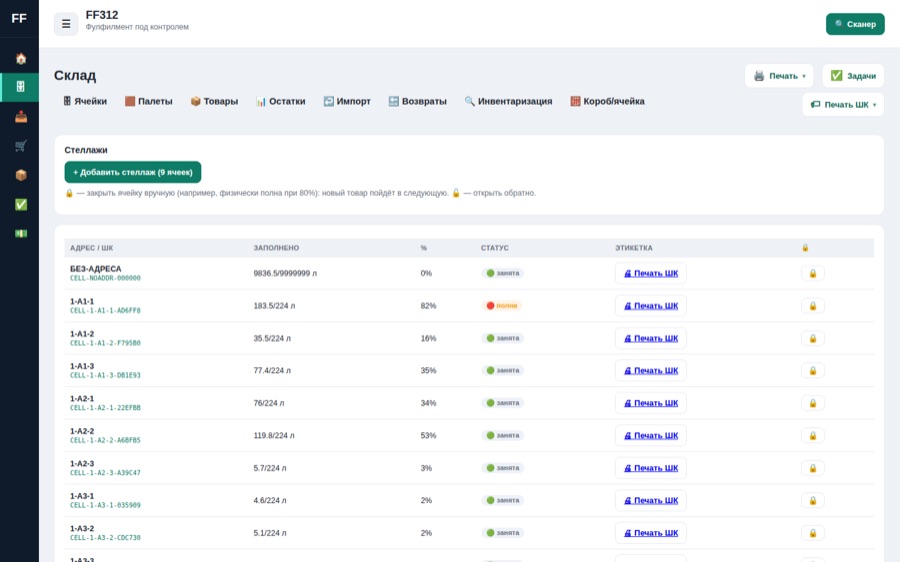This screenshot has height=562, width=900.
Task: Switch to the Палеты tab
Action: pos(149,101)
